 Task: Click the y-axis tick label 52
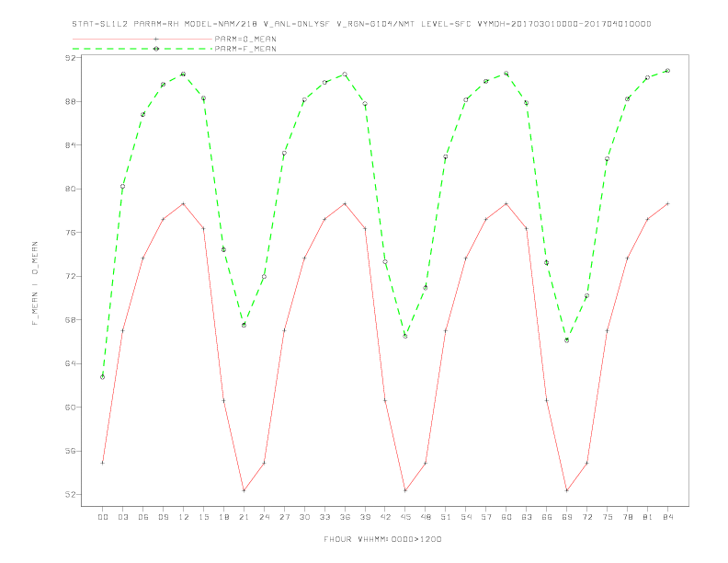tap(71, 495)
